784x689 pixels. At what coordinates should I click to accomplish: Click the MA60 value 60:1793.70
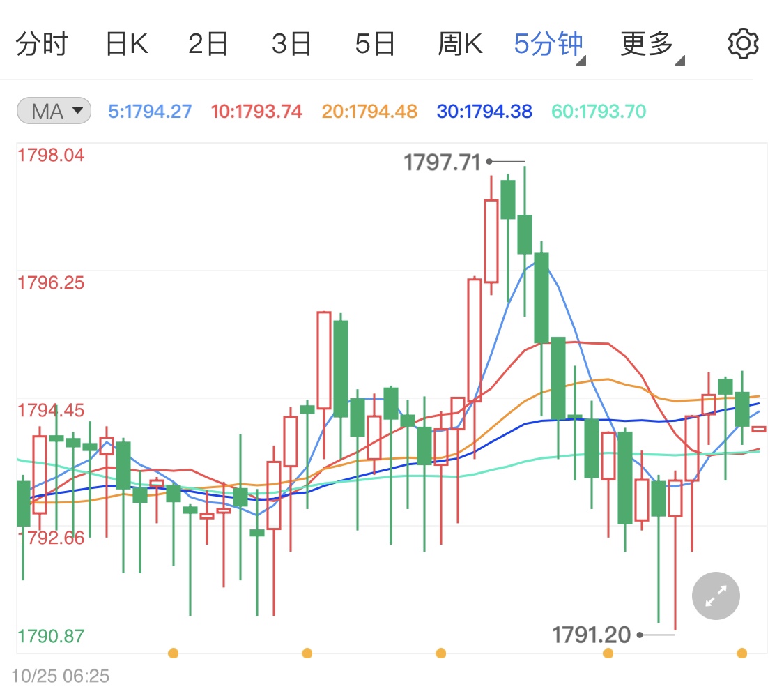599,111
